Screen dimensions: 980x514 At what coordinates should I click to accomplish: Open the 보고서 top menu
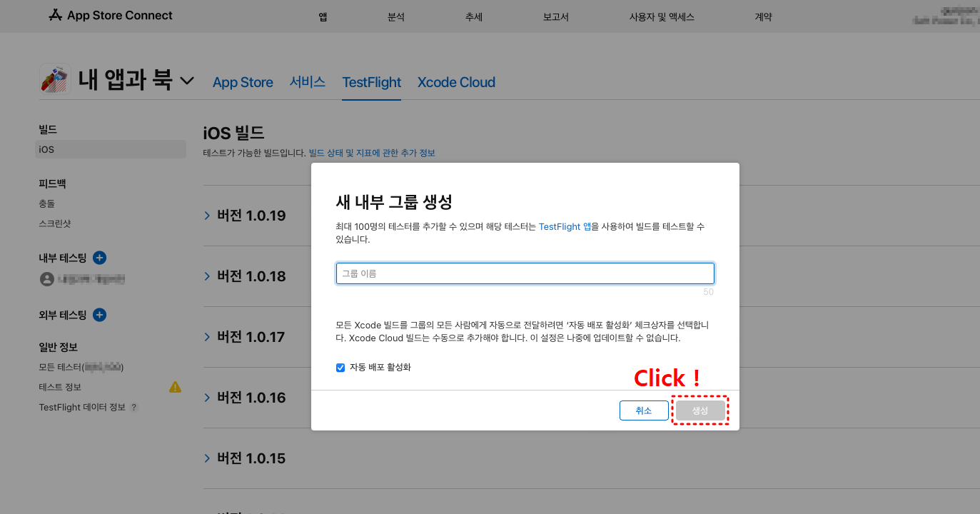(556, 17)
